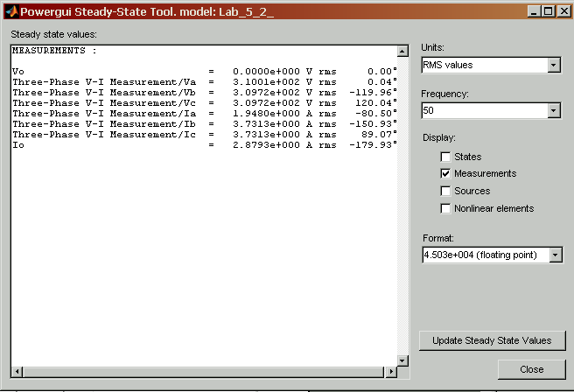Screen dimensions: 574x392
Task: Click Update Steady State Values button
Action: tap(492, 340)
